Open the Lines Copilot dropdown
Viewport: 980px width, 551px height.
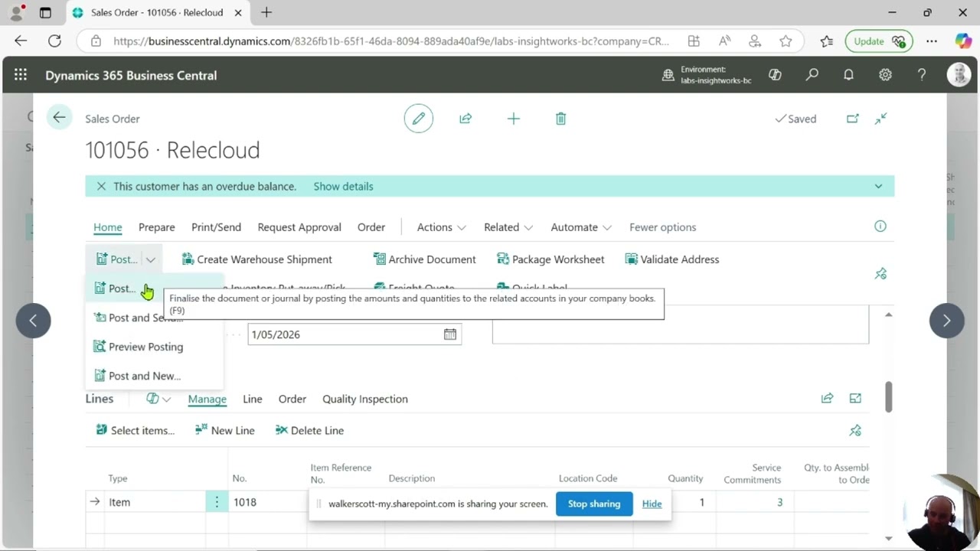(x=158, y=399)
